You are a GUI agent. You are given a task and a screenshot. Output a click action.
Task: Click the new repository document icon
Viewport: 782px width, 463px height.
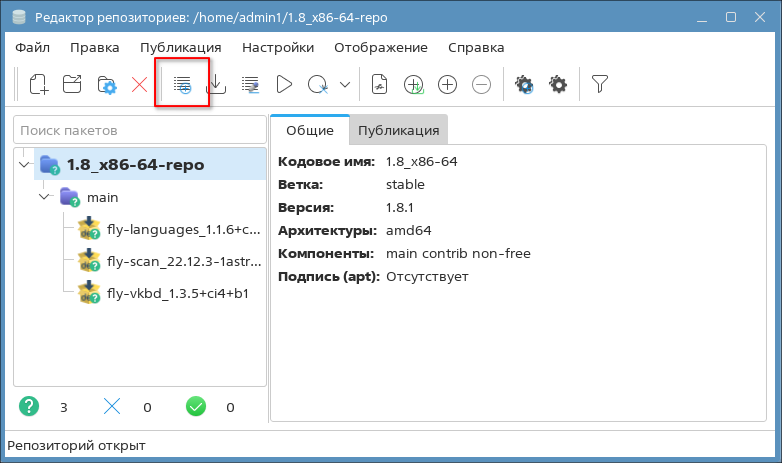[38, 85]
